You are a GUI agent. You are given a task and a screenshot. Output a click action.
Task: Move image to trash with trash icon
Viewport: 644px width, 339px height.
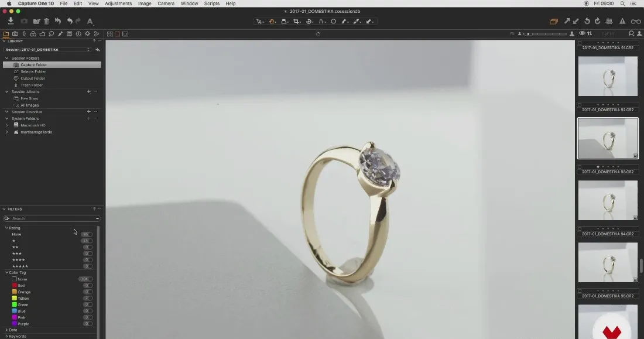click(x=46, y=21)
